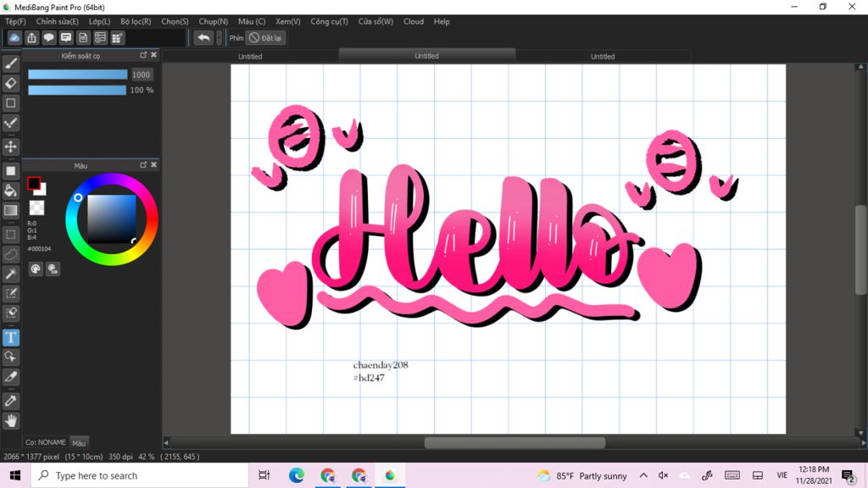
Task: Open the Bộ lọc(R) menu
Action: (x=136, y=21)
